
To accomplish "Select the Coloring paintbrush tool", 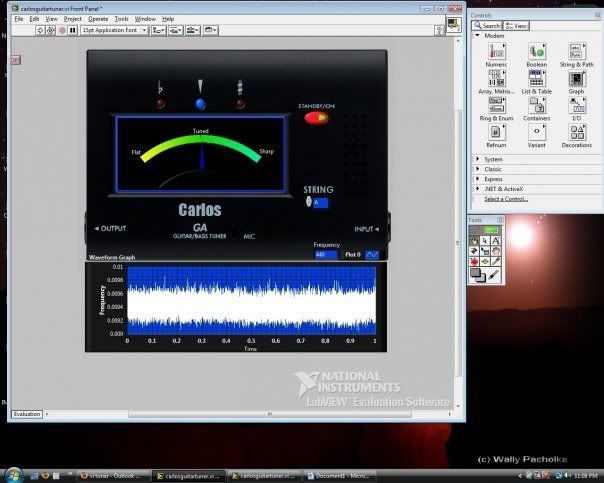I will coord(494,275).
